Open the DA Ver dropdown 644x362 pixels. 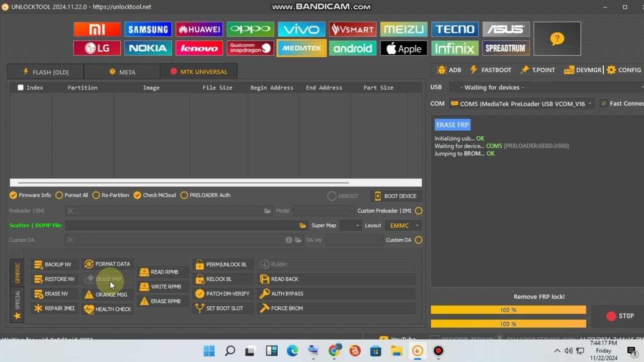click(x=354, y=240)
